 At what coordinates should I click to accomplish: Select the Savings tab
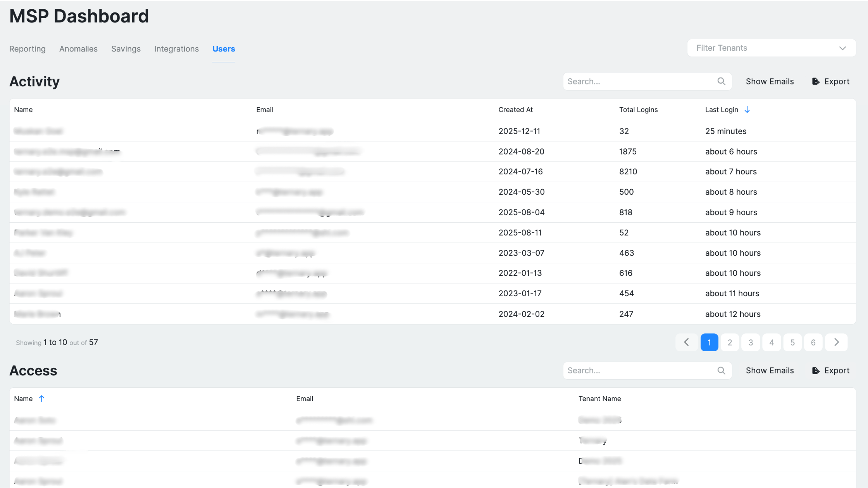click(x=126, y=49)
